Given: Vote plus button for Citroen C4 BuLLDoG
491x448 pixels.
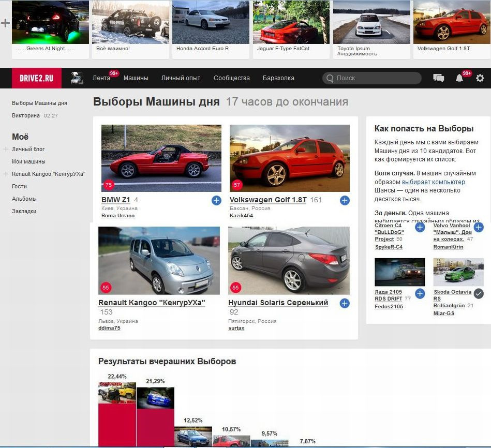Looking at the screenshot, I should pos(420,227).
